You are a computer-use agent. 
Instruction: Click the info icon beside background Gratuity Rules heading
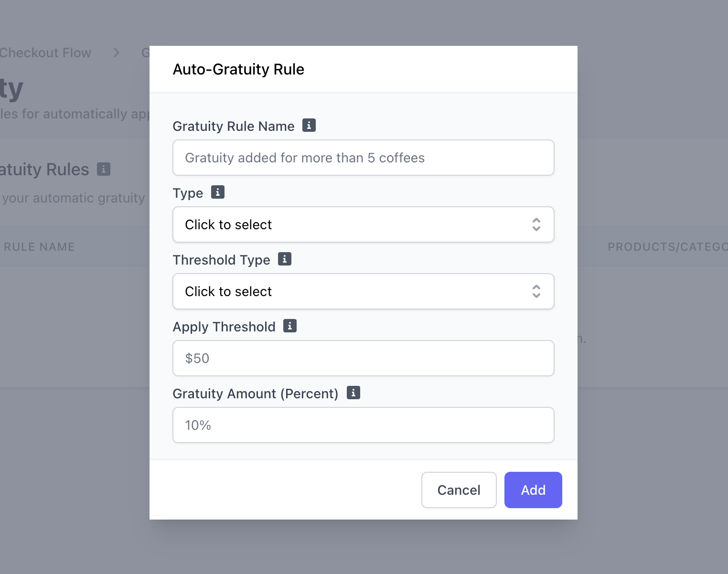(104, 169)
